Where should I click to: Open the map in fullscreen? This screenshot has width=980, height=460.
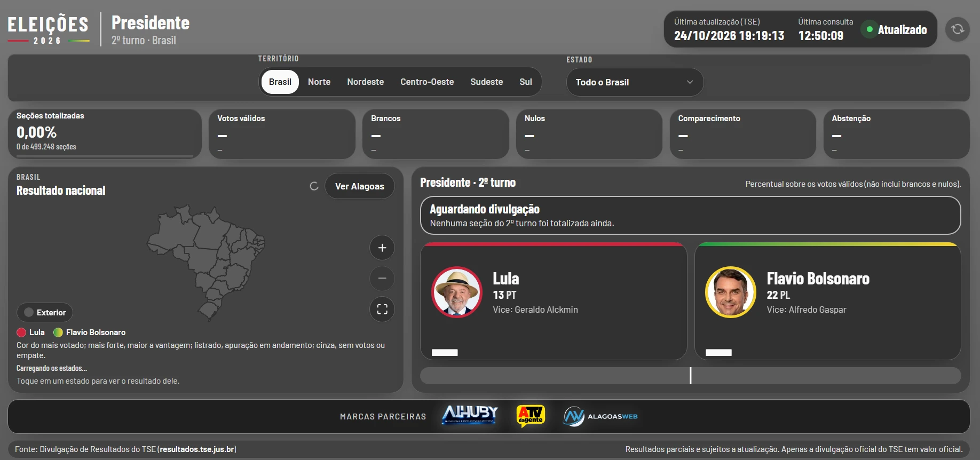click(382, 310)
